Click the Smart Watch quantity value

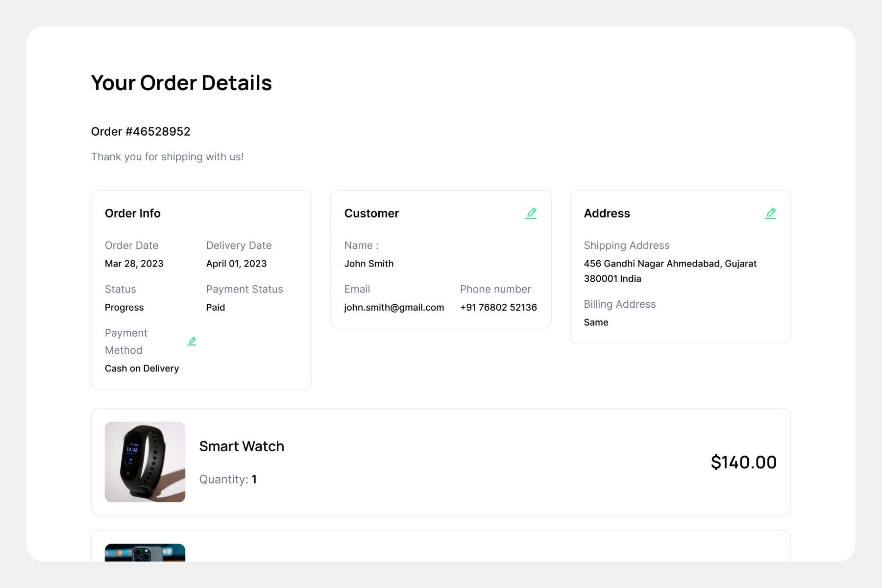click(x=254, y=479)
